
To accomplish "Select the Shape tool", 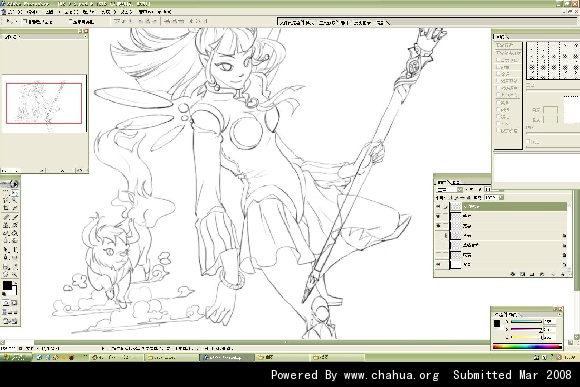I will (x=15, y=257).
